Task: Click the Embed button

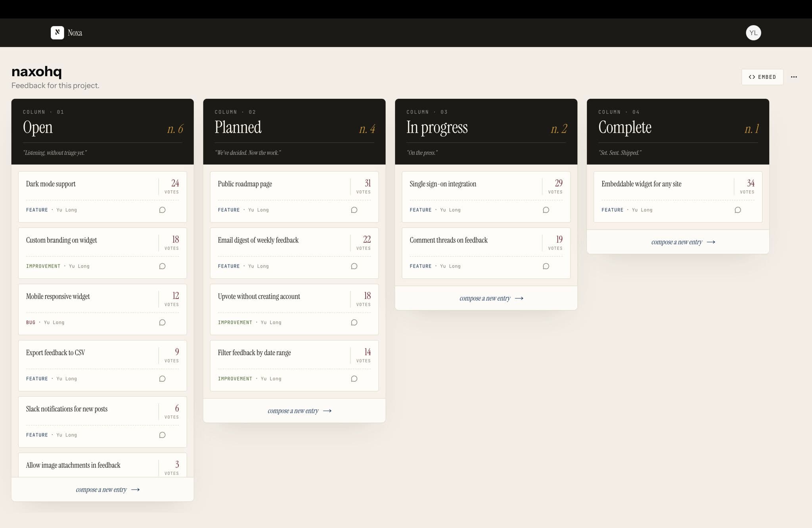Action: (x=762, y=77)
